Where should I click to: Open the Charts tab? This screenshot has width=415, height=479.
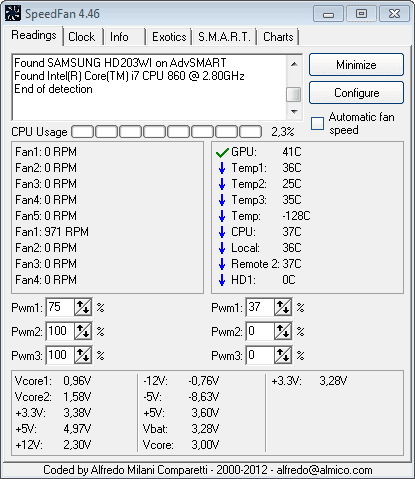click(278, 37)
